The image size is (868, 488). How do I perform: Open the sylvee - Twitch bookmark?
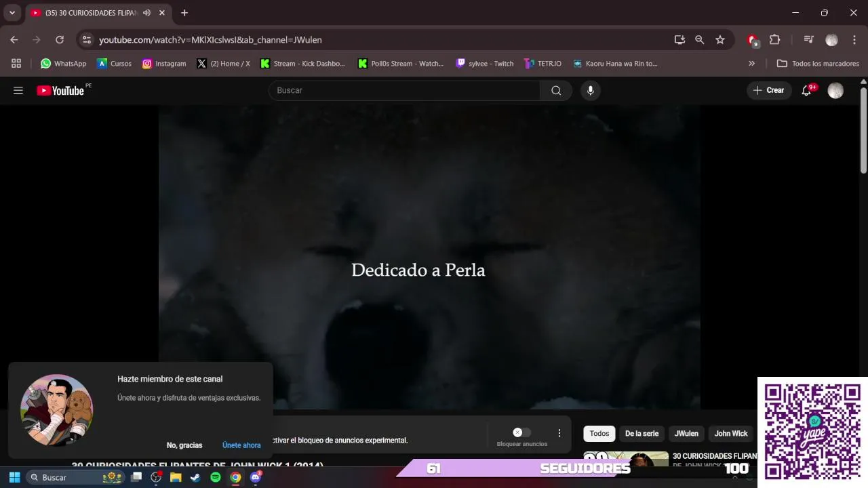coord(484,64)
